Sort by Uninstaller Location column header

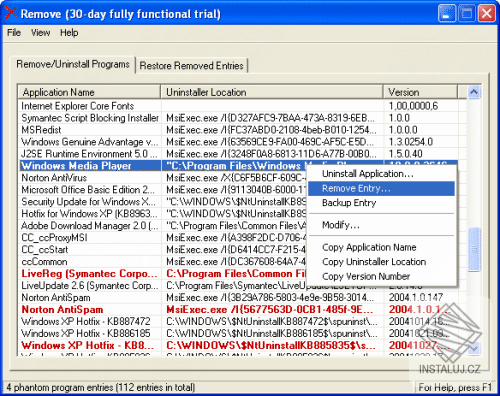click(272, 92)
